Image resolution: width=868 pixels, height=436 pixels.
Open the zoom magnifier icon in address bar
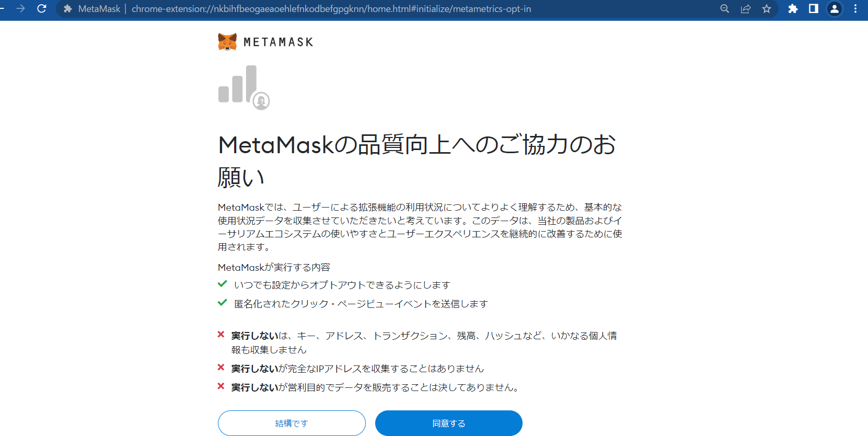pyautogui.click(x=725, y=9)
